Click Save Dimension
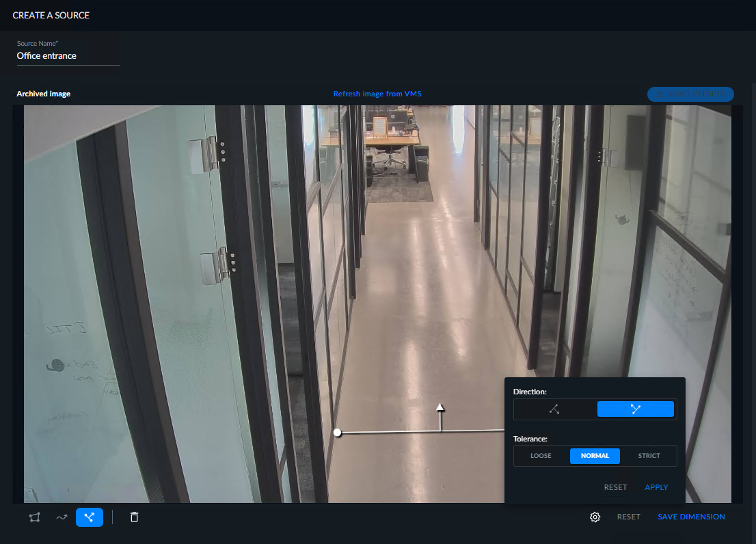This screenshot has width=756, height=544. [x=691, y=517]
